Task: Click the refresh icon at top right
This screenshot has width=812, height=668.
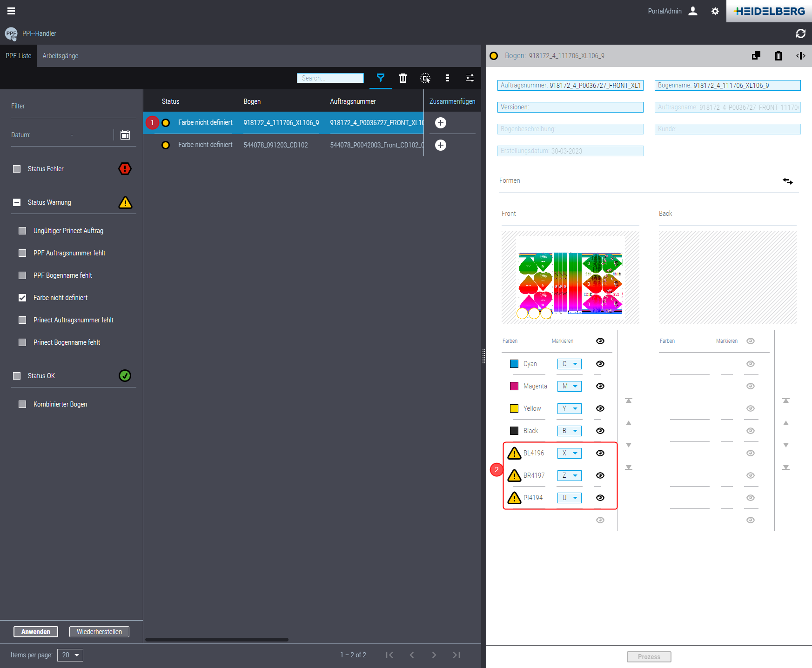Action: [800, 33]
